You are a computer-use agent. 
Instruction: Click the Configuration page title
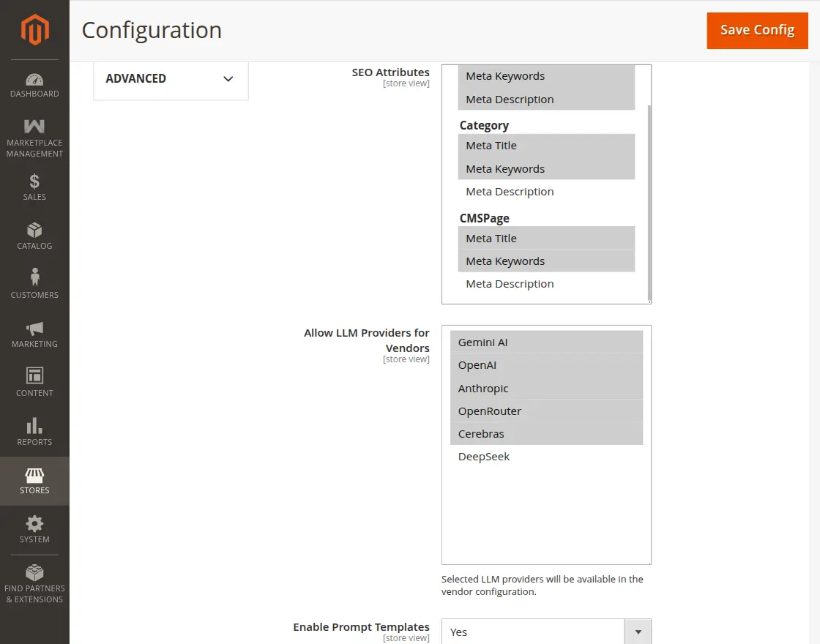[152, 30]
